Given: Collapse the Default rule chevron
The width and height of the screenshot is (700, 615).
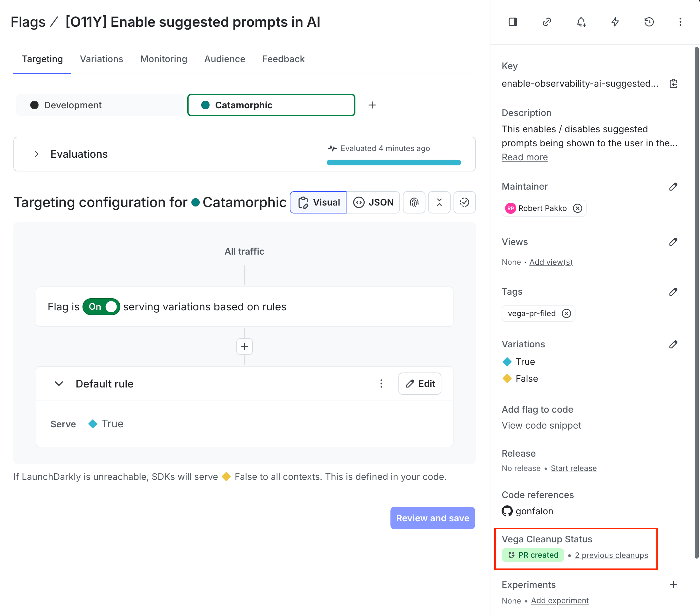Looking at the screenshot, I should tap(59, 383).
